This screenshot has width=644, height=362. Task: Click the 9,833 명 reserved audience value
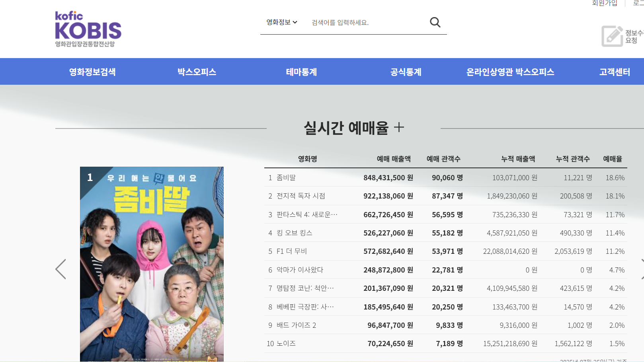pyautogui.click(x=449, y=325)
